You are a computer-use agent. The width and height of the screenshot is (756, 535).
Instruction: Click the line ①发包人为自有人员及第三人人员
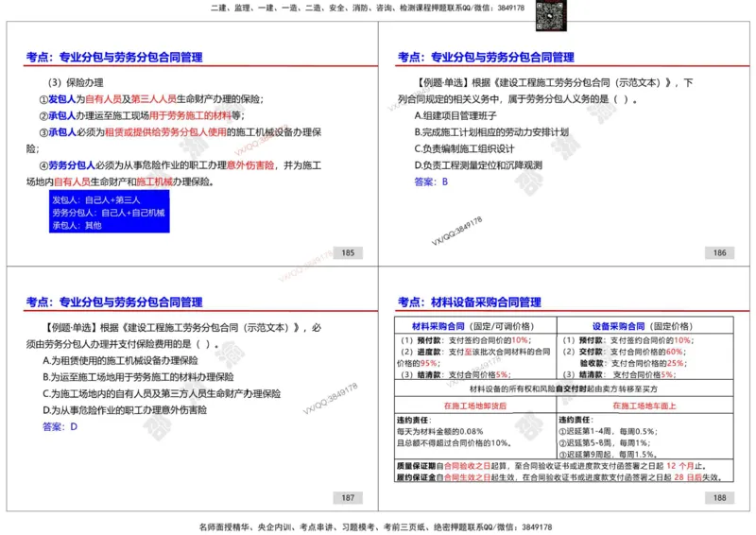click(151, 99)
